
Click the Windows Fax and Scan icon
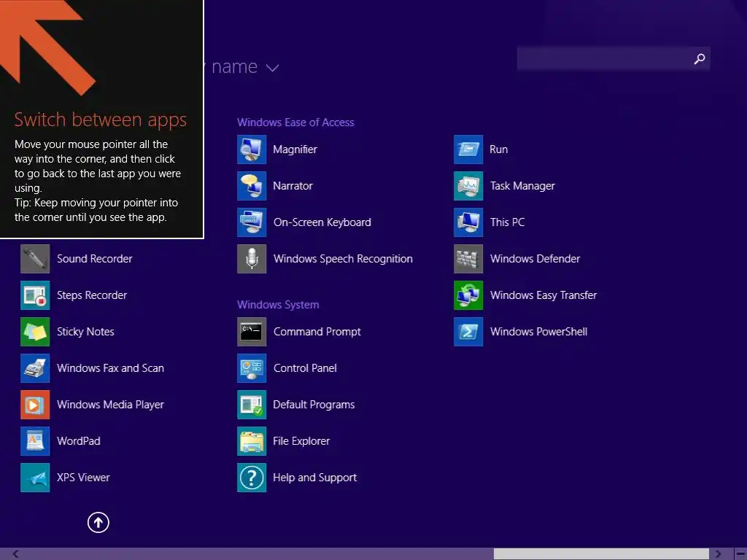[35, 368]
